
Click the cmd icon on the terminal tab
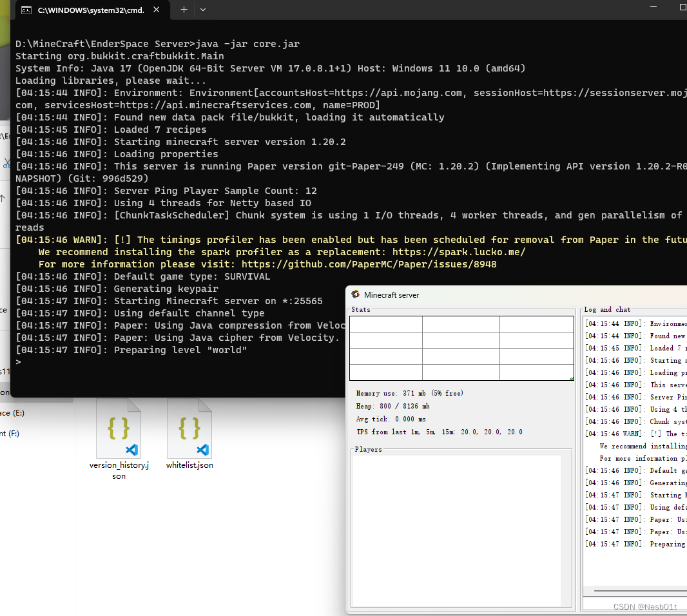26,10
